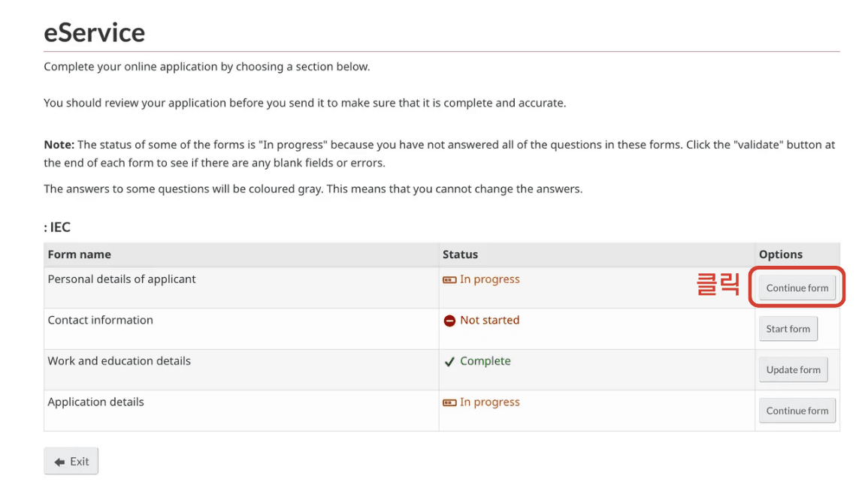The width and height of the screenshot is (868, 488).
Task: Click the Exit button
Action: pos(71,462)
